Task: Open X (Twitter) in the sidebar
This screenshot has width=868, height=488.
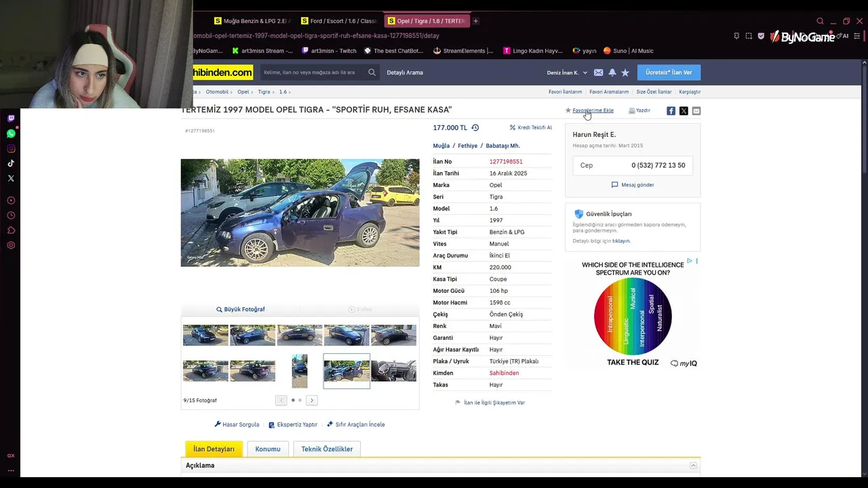Action: point(11,178)
